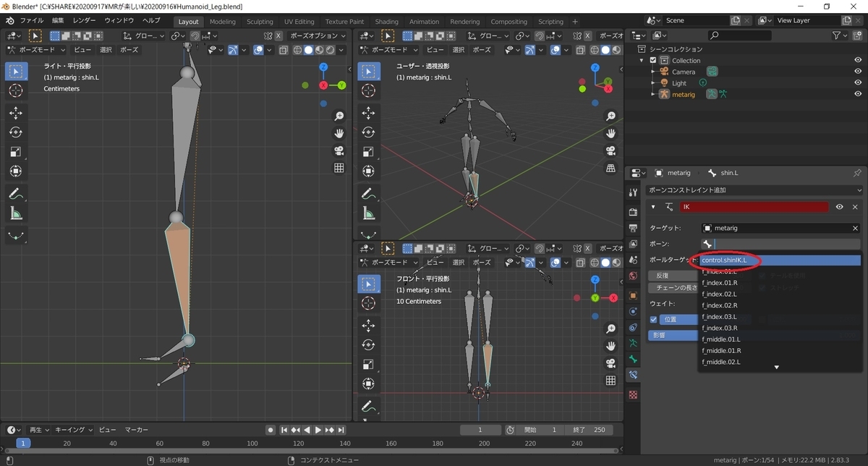
Task: Click the pan hand icon in Right Orthographic viewport
Action: 339,134
